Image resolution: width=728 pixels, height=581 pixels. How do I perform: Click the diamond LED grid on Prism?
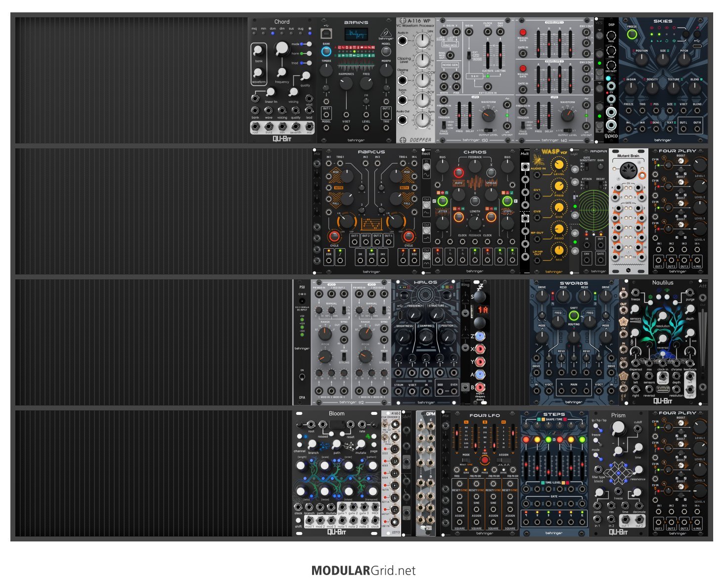618,473
